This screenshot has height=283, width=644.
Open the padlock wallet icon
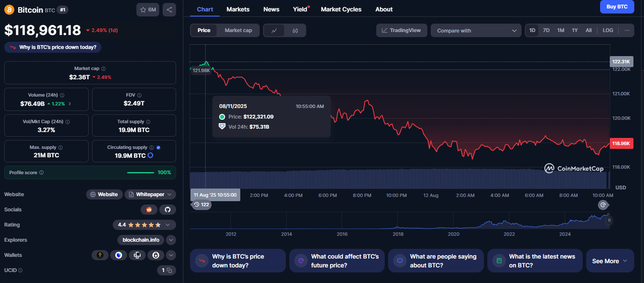pyautogui.click(x=156, y=255)
